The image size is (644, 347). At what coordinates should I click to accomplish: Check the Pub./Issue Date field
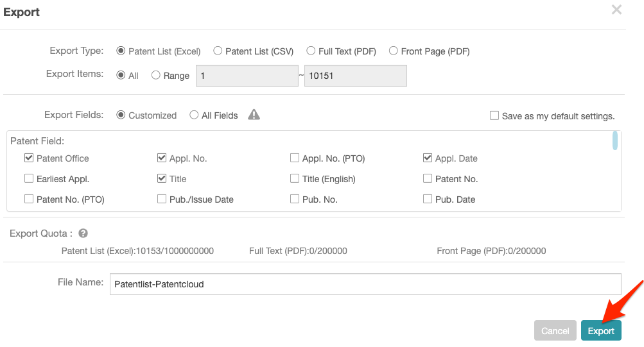(x=162, y=199)
